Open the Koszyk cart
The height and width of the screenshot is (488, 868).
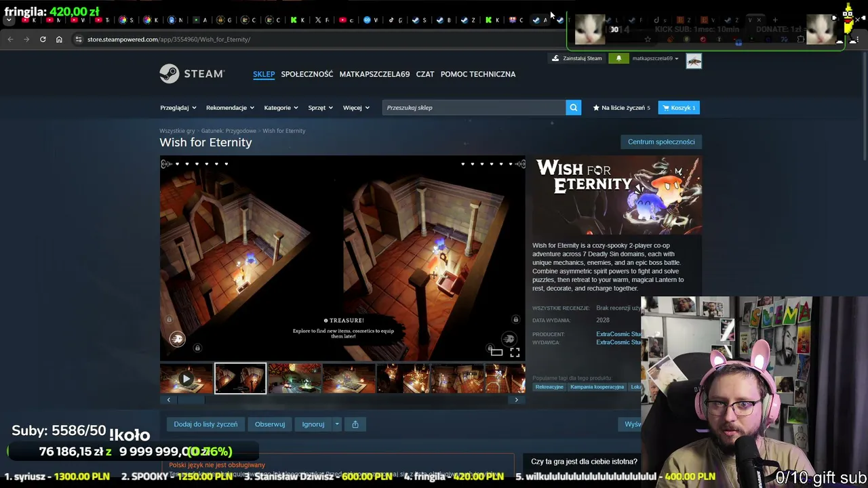tap(679, 108)
